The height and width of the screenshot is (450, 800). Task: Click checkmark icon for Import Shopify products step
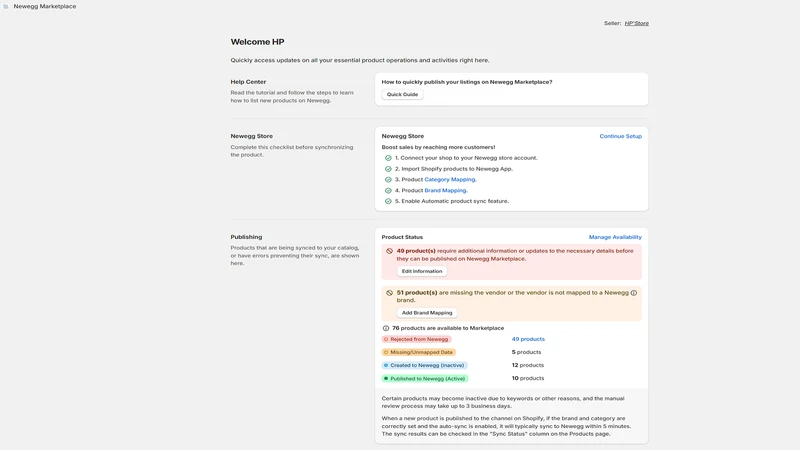coord(388,169)
